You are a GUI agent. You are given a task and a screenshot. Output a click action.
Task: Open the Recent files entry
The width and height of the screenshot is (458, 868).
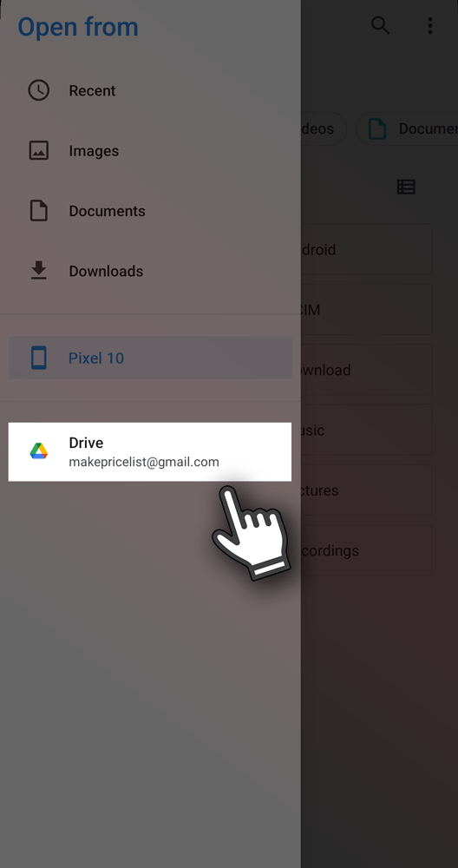tap(150, 90)
